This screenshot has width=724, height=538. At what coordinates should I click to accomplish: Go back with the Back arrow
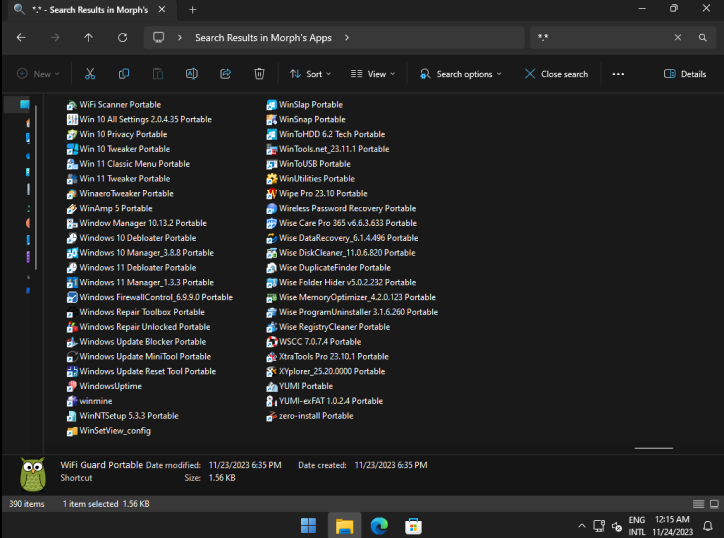[x=21, y=37]
